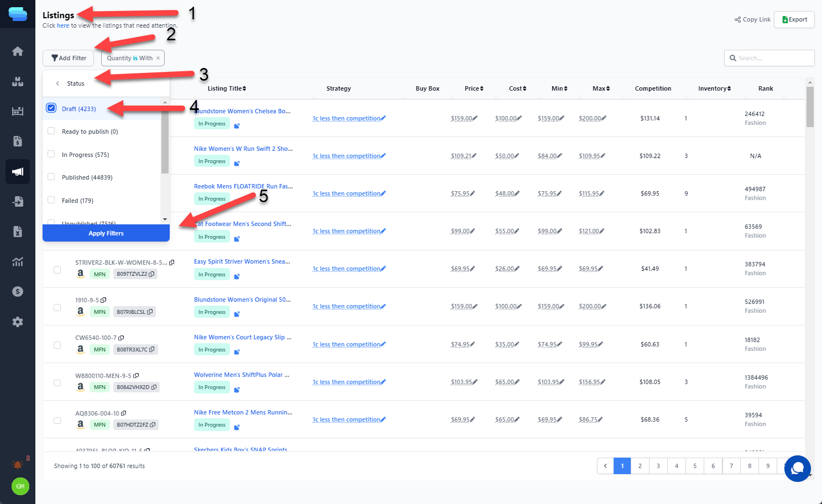
Task: Open the invoice document sidebar icon
Action: 18,141
